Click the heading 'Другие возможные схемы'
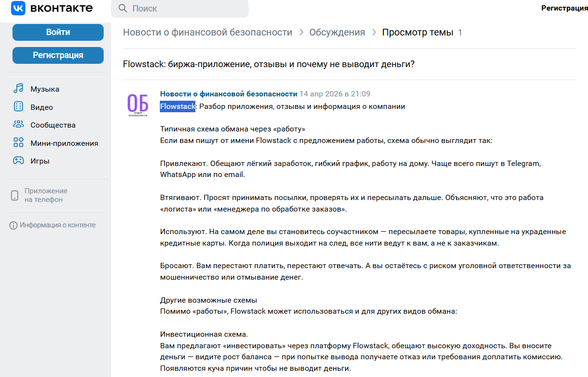 coord(208,300)
